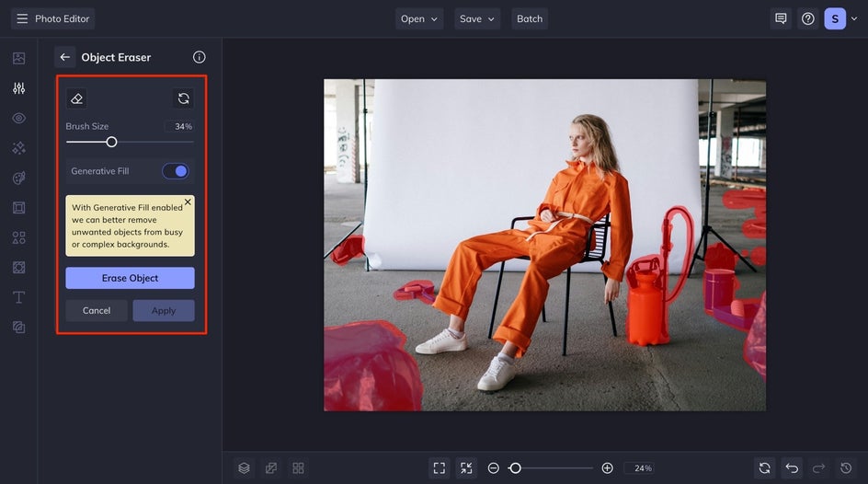Show Object Eraser info
Viewport: 868px width, 484px height.
[x=200, y=57]
